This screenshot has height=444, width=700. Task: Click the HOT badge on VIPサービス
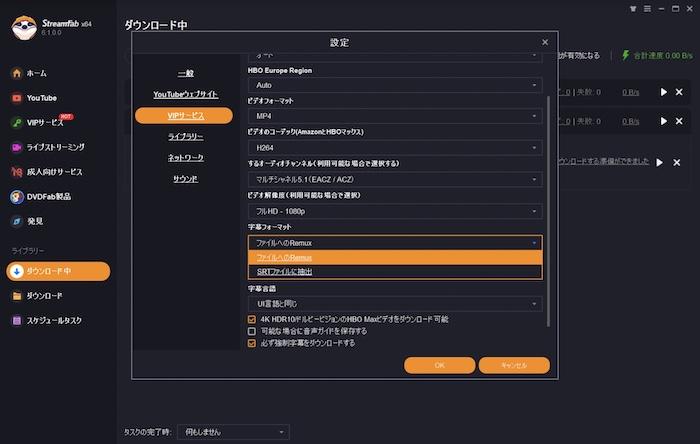[66, 117]
